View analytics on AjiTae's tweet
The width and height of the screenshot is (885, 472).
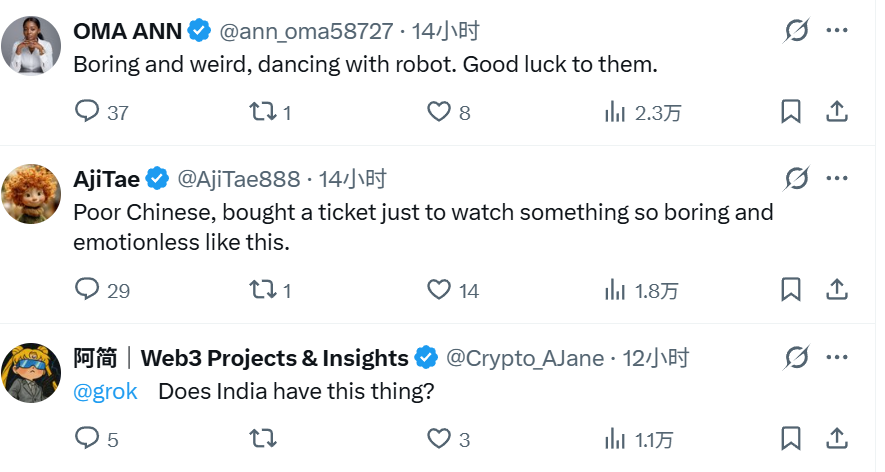click(615, 290)
